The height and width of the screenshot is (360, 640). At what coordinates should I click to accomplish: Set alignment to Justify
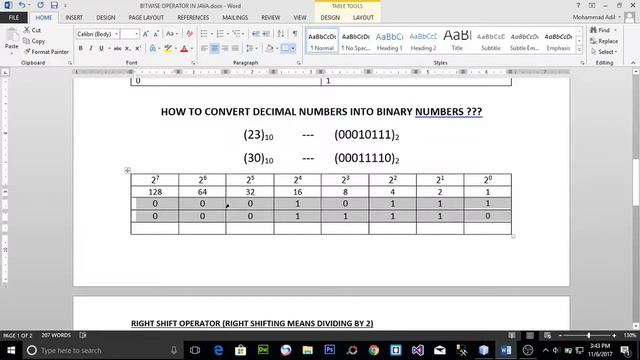coord(235,49)
